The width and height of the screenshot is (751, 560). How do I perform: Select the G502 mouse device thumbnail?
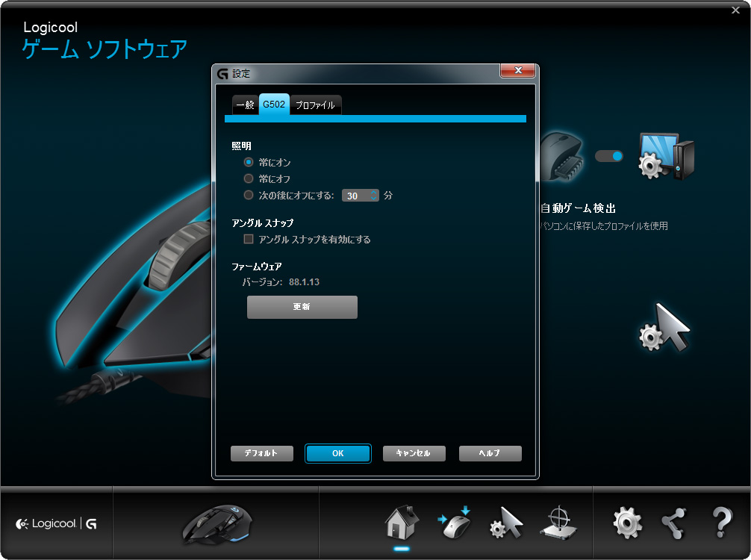(217, 524)
